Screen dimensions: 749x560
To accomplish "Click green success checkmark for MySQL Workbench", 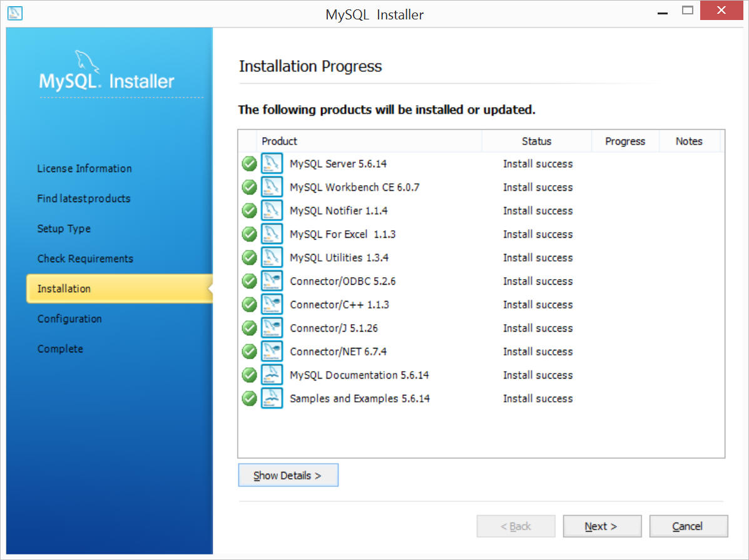I will 249,187.
